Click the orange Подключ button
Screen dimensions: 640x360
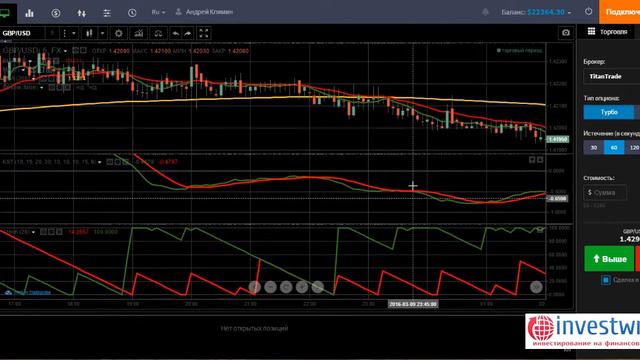click(620, 12)
